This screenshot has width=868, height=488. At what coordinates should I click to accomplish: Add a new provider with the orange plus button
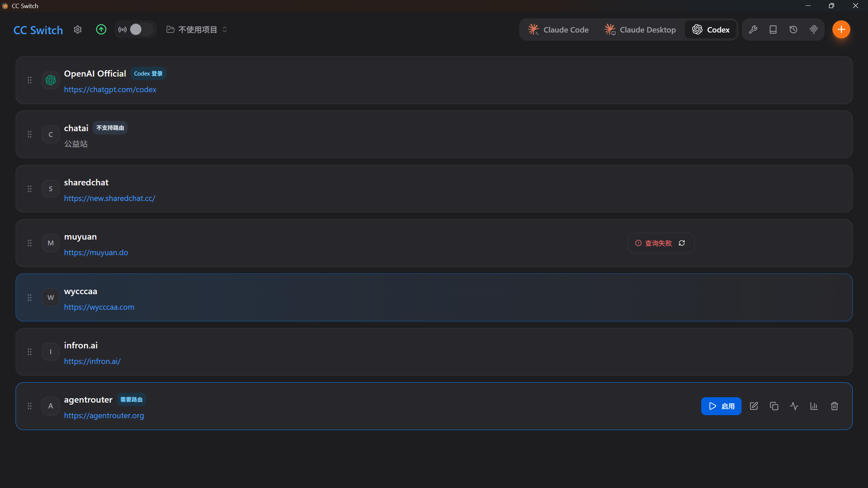pos(841,29)
